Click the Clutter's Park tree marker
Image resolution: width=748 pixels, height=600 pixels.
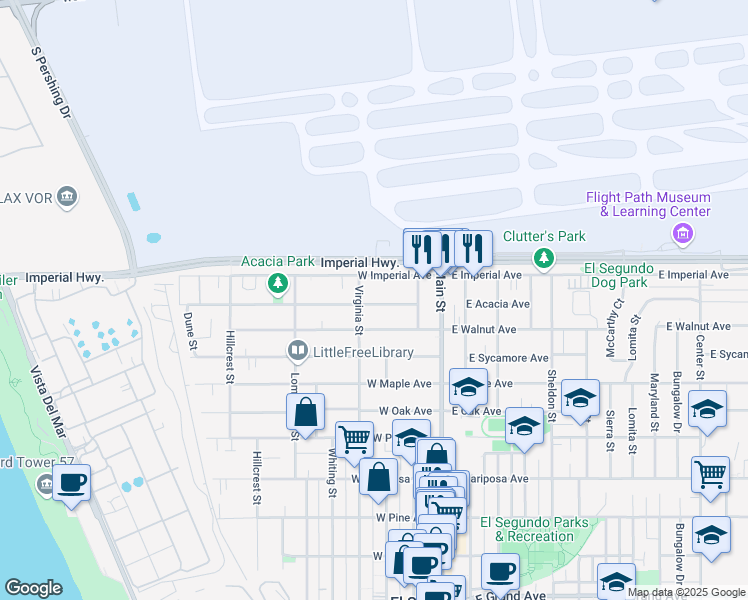coord(543,259)
